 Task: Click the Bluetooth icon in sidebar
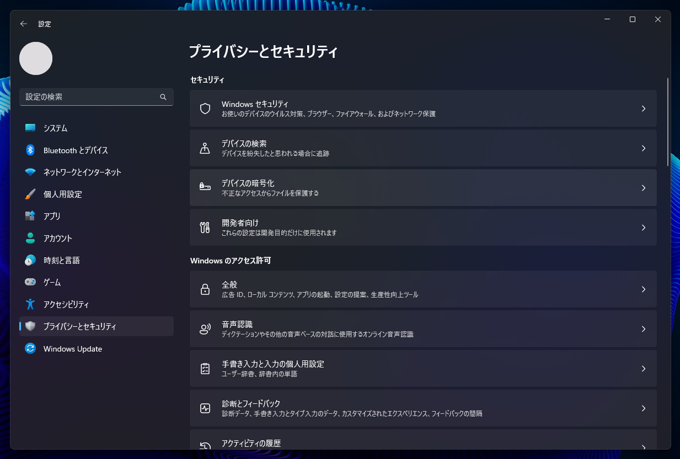click(x=30, y=150)
